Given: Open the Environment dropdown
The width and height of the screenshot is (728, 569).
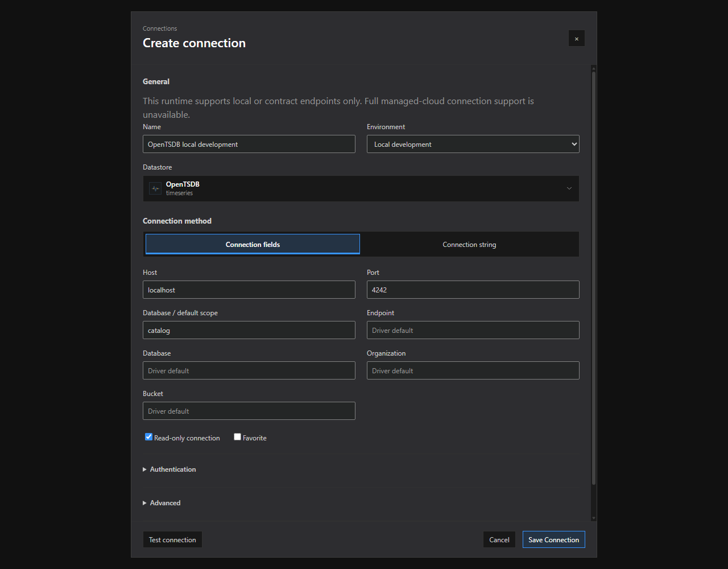Looking at the screenshot, I should coord(473,144).
